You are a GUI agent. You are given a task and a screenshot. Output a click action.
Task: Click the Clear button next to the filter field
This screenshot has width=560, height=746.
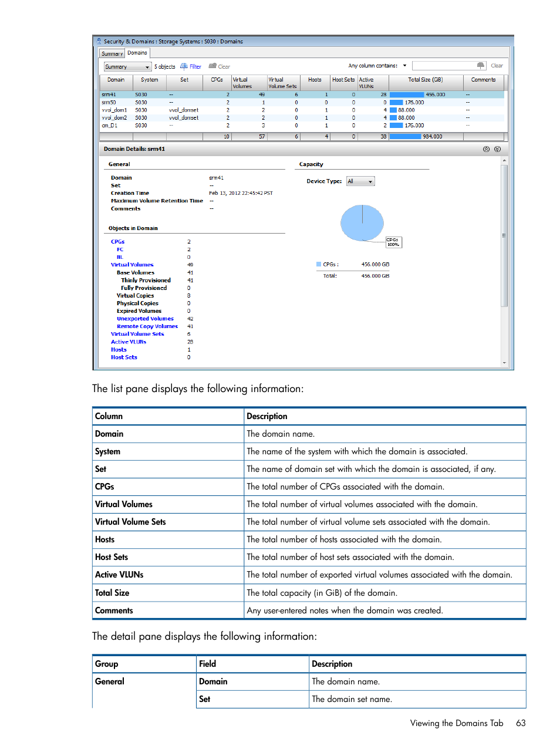pos(497,66)
